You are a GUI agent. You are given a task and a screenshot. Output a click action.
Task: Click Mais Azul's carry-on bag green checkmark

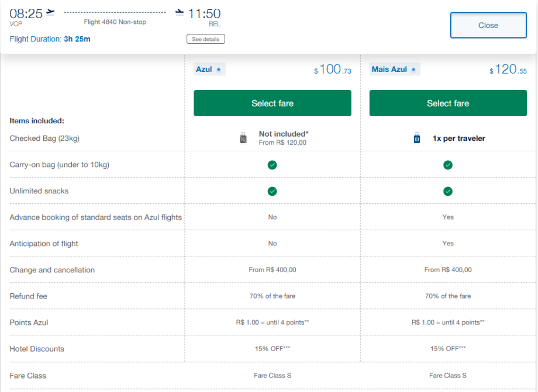point(447,165)
